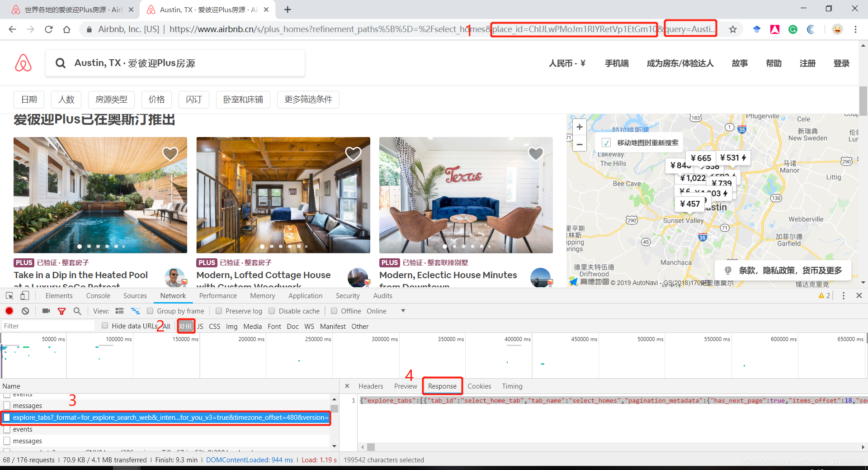Go back with the browser back arrow
This screenshot has height=470, width=868.
(12, 29)
